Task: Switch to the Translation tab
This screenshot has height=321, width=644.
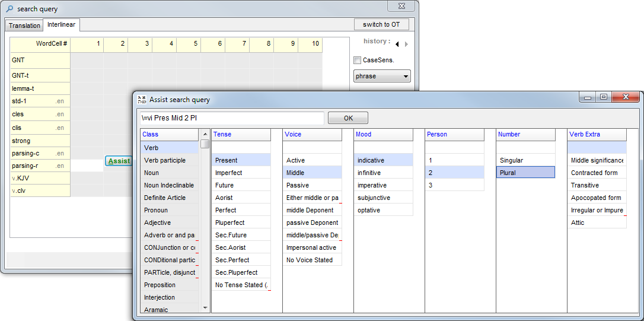Action: pos(24,26)
